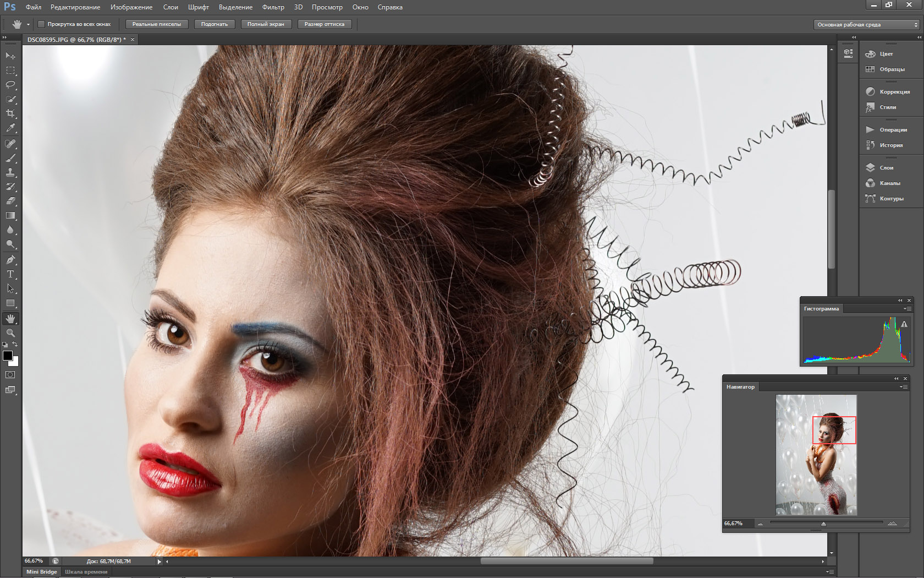Click the 'Полный экран' button

coord(266,24)
